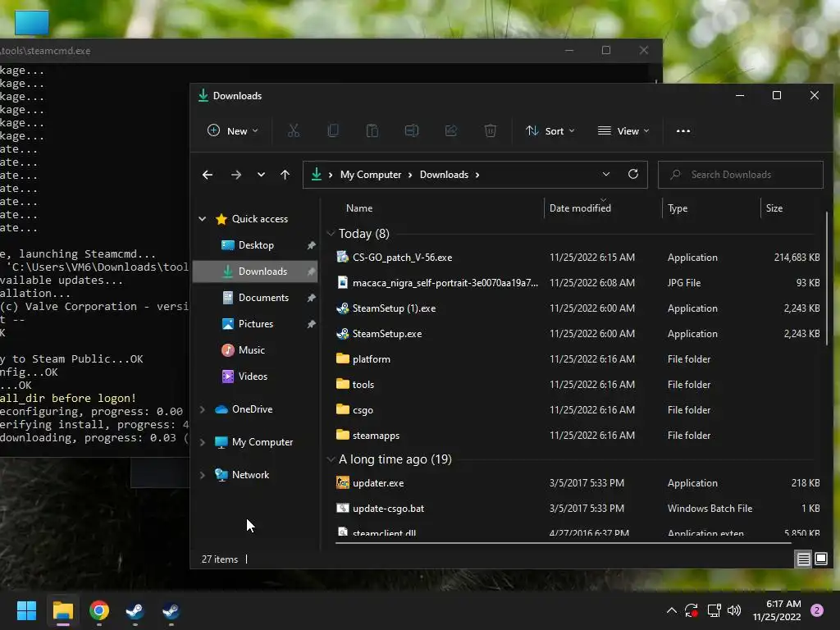This screenshot has height=630, width=840.
Task: Click the sync update tray icon
Action: coord(692,610)
